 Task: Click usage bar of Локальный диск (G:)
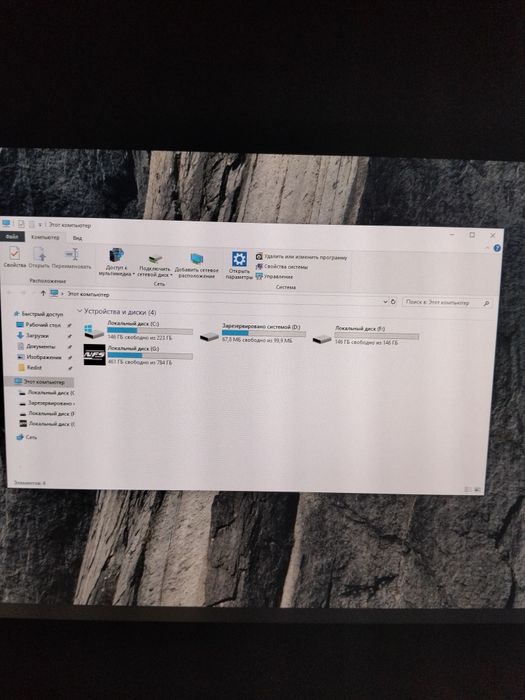[150, 355]
